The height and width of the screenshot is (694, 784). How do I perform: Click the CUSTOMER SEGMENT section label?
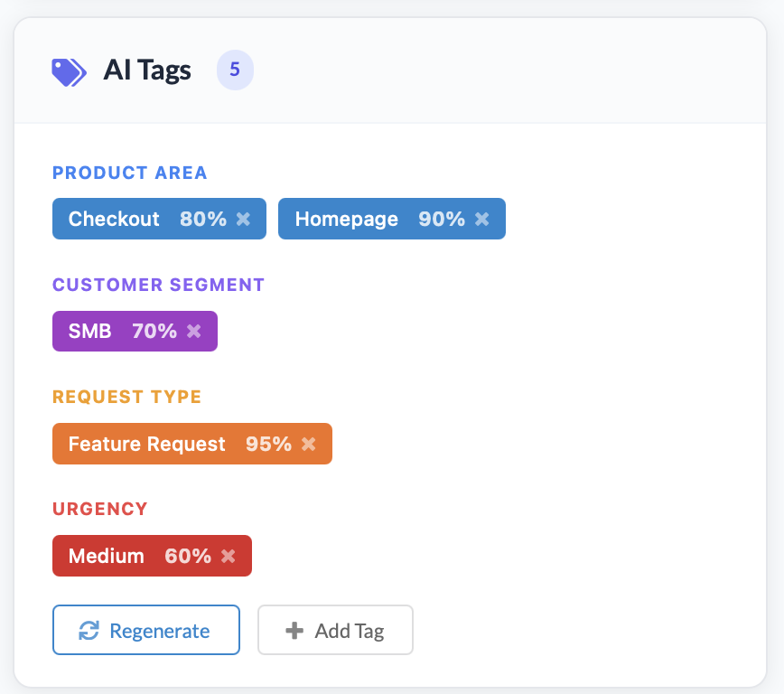(x=158, y=285)
